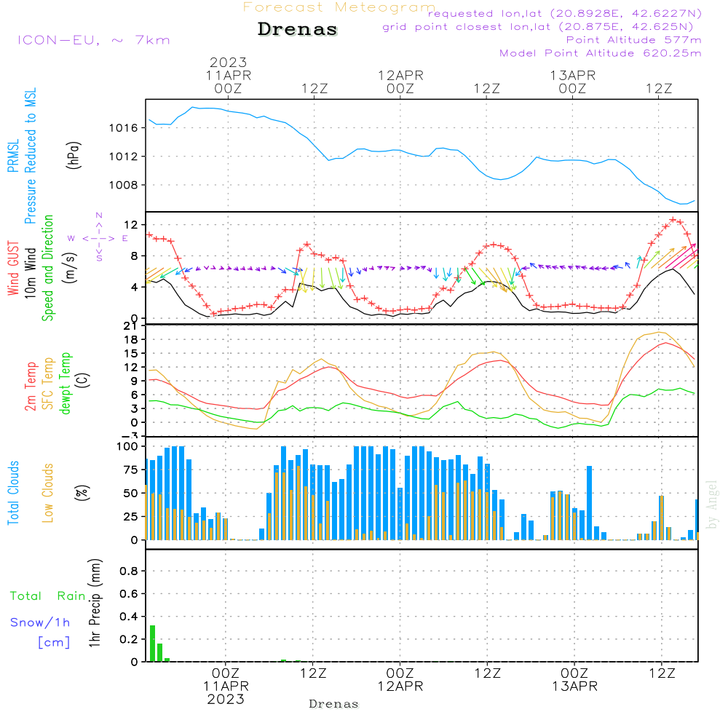Click the orange "Low Clouds" legend label
The height and width of the screenshot is (728, 728).
click(x=48, y=493)
